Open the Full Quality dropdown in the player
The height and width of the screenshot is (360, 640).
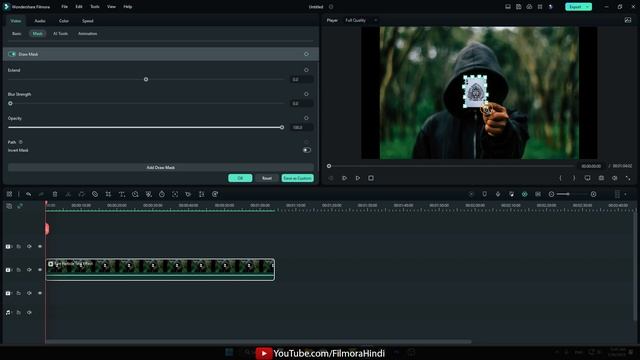(x=361, y=20)
